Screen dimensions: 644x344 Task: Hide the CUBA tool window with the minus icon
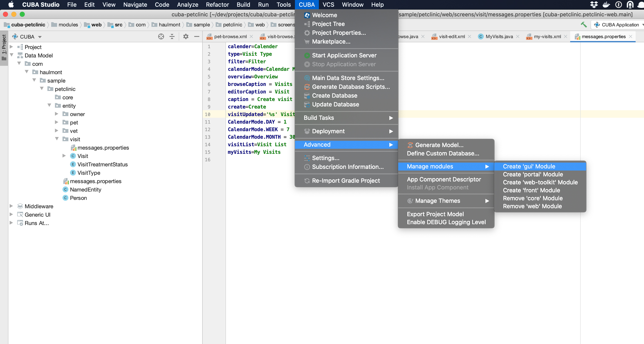(197, 37)
